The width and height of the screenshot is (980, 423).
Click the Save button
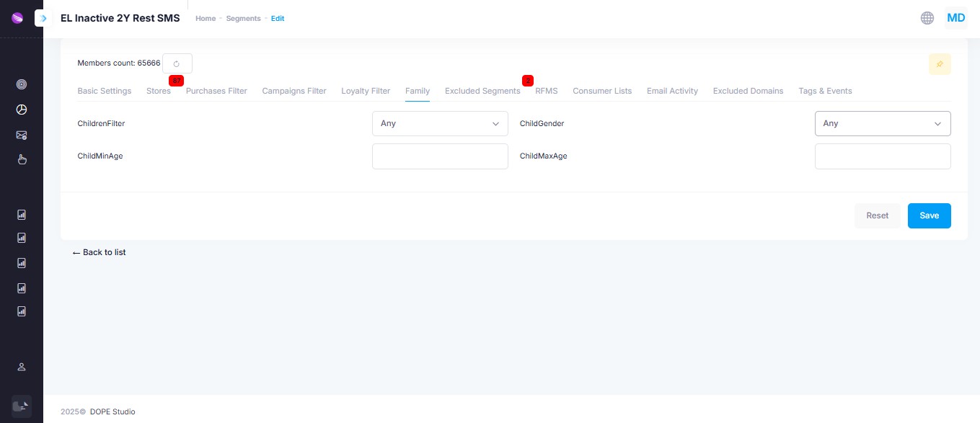coord(929,215)
